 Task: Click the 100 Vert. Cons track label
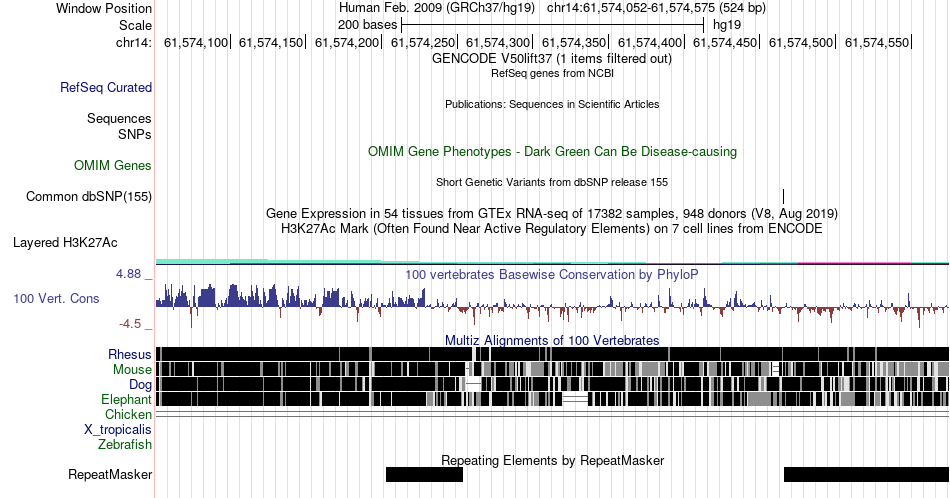tap(56, 299)
